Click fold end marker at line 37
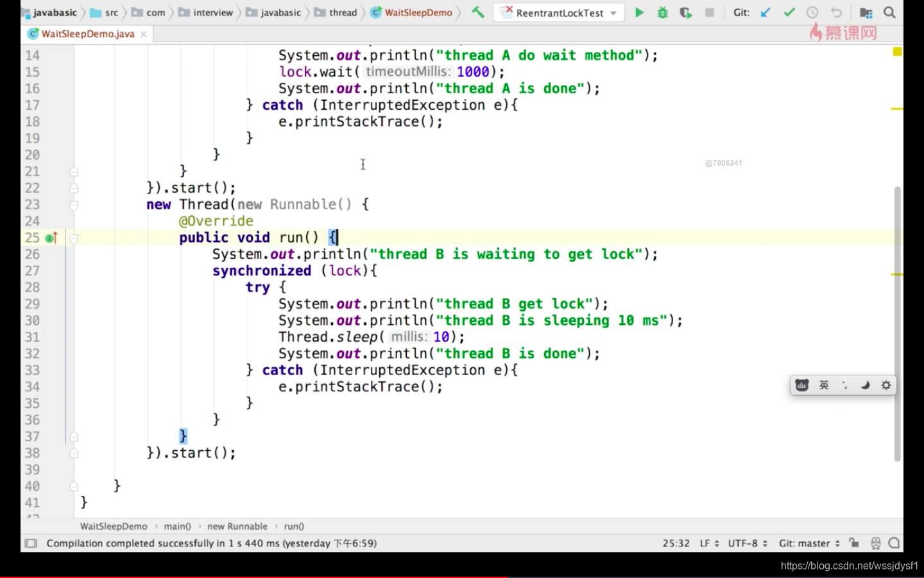924x578 pixels. click(x=74, y=437)
